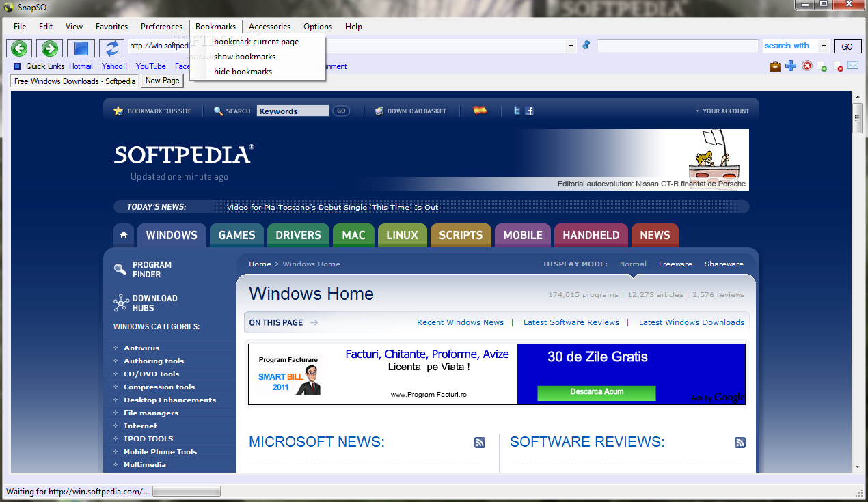868x502 pixels.
Task: Click the page with red minus icon
Action: click(x=838, y=66)
